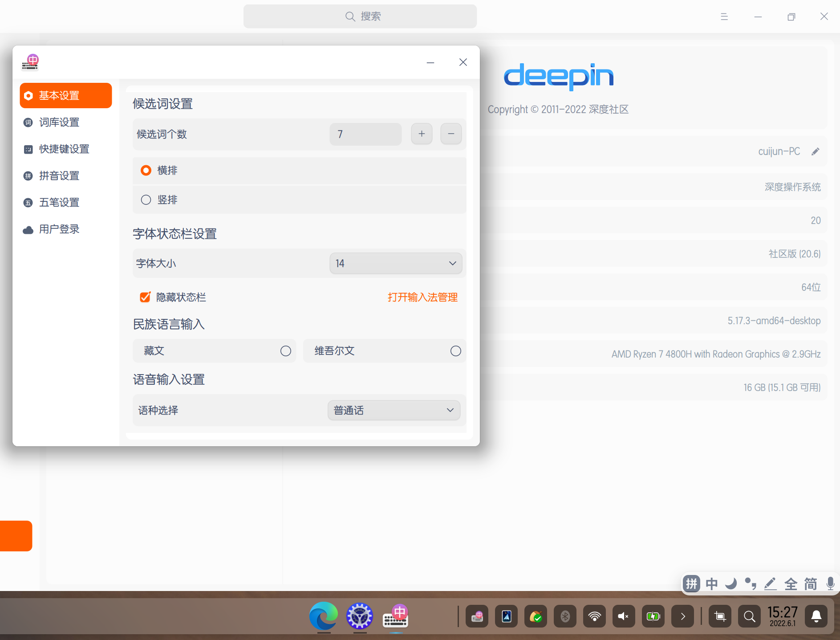This screenshot has height=640, width=840.
Task: Click the version number 20 text
Action: point(816,220)
